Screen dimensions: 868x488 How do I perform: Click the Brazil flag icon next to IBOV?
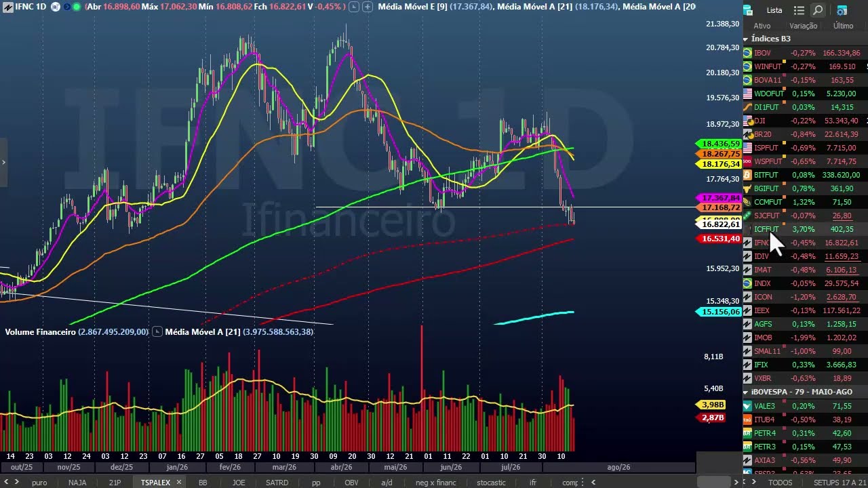[x=747, y=53]
